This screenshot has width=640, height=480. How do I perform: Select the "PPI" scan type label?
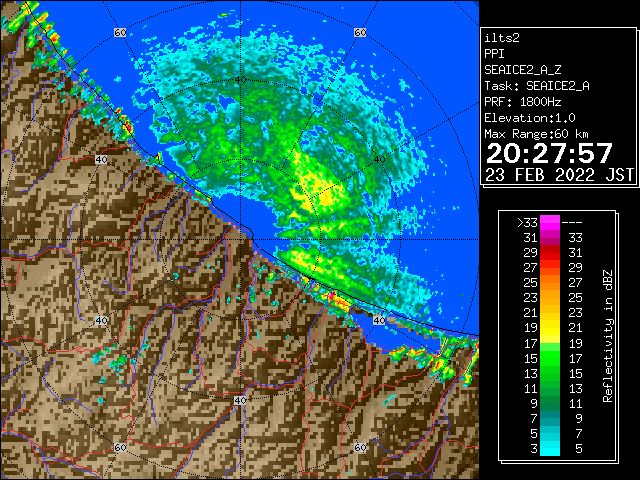pyautogui.click(x=494, y=54)
